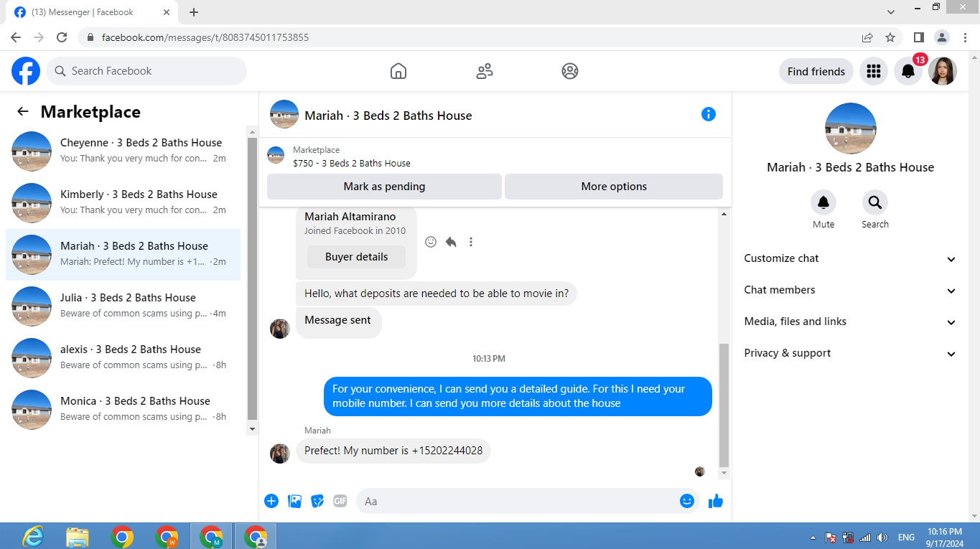Screen dimensions: 980x549
Task: Open the emoji picker in message box
Action: 687,501
